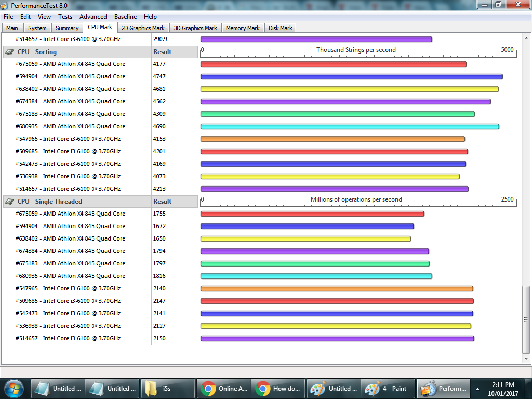
Task: Click the CPU - Single Threaded chip icon
Action: coord(9,202)
